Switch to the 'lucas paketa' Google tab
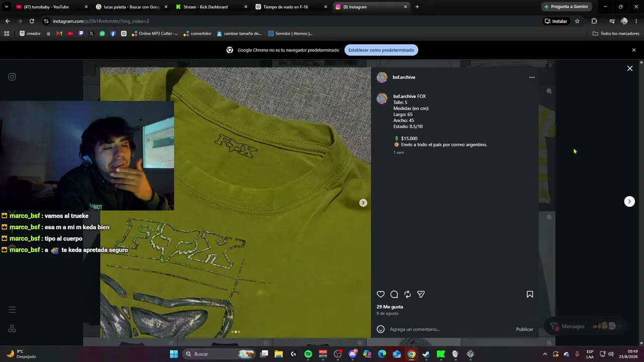This screenshot has width=644, height=362. tap(132, 7)
